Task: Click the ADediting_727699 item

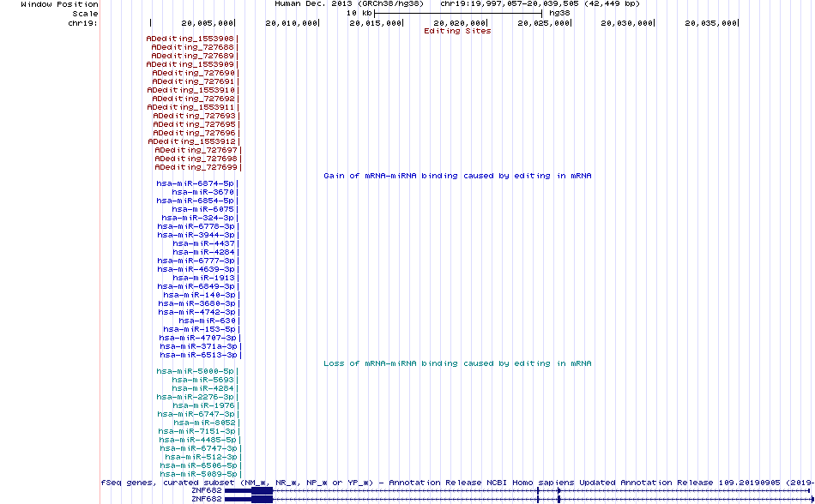Action: click(196, 167)
